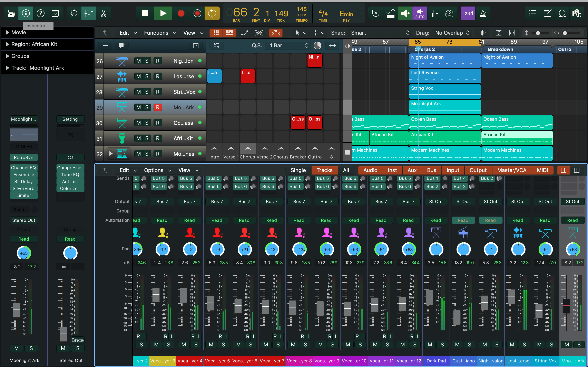Open the Library drawer icon
588x367 pixels.
coord(11,13)
